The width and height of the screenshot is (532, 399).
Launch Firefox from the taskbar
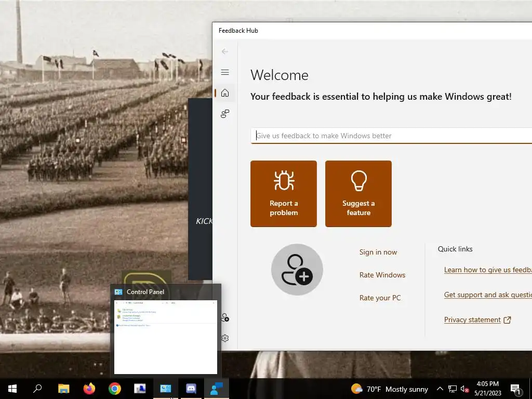[x=89, y=389]
